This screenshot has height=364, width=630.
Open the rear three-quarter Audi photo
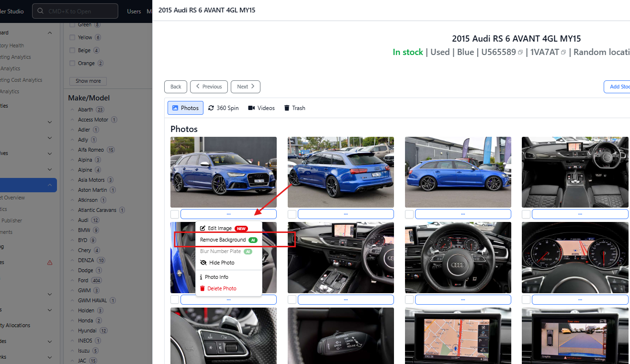coord(341,172)
